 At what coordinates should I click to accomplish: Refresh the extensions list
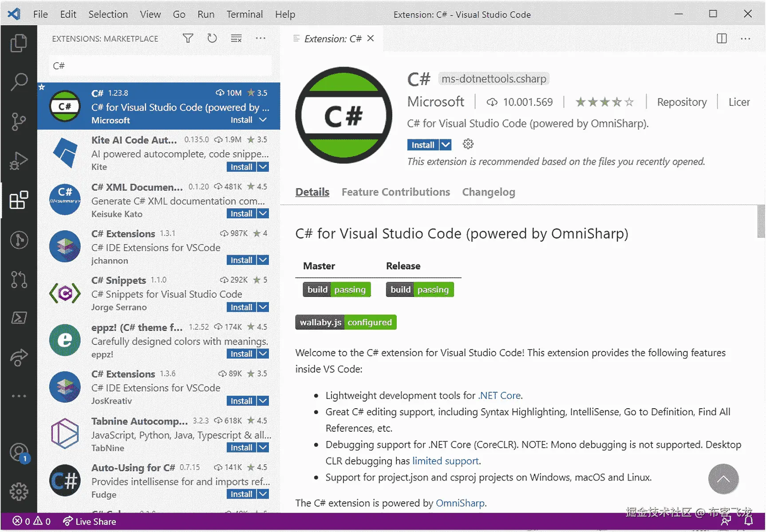click(x=212, y=39)
